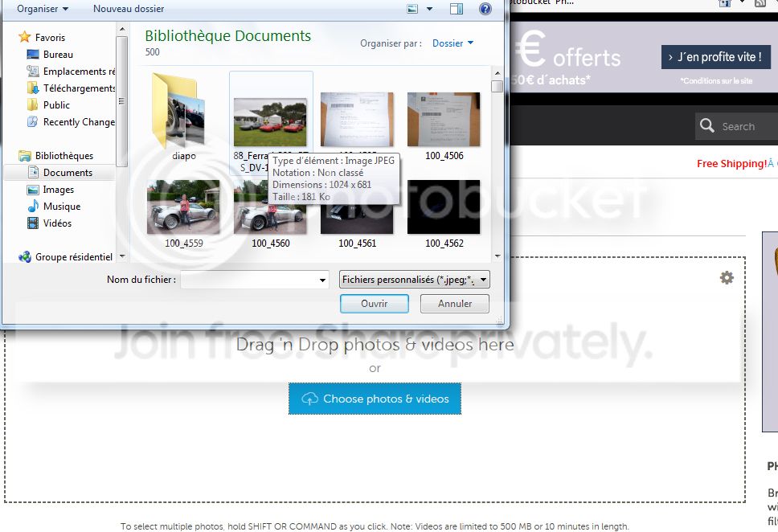This screenshot has width=778, height=532.
Task: Click the magnifier Search icon on website
Action: point(707,126)
